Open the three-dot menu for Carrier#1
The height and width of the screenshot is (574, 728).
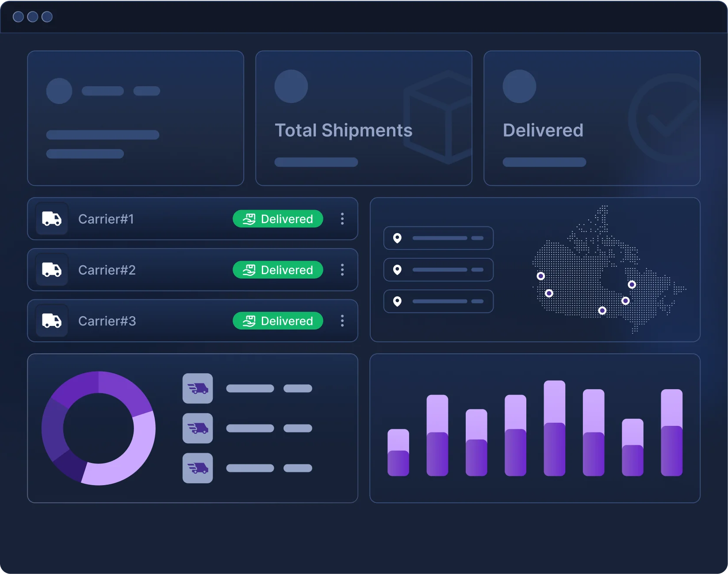click(342, 218)
